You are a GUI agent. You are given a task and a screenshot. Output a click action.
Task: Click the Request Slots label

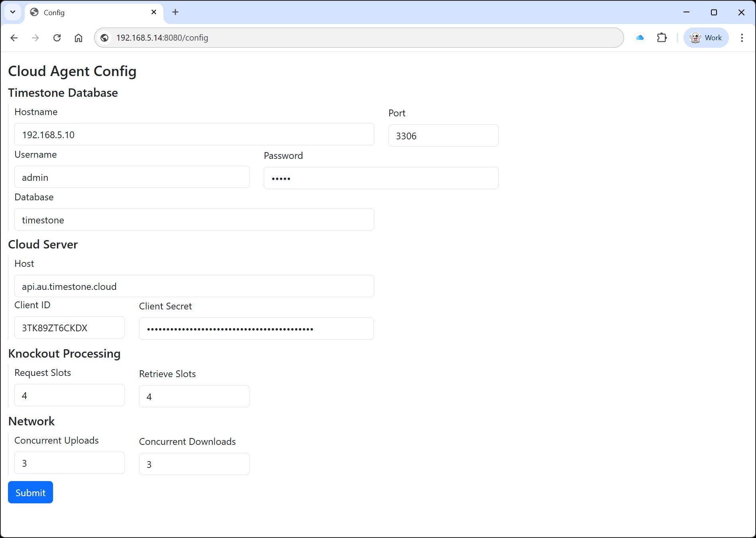(43, 373)
